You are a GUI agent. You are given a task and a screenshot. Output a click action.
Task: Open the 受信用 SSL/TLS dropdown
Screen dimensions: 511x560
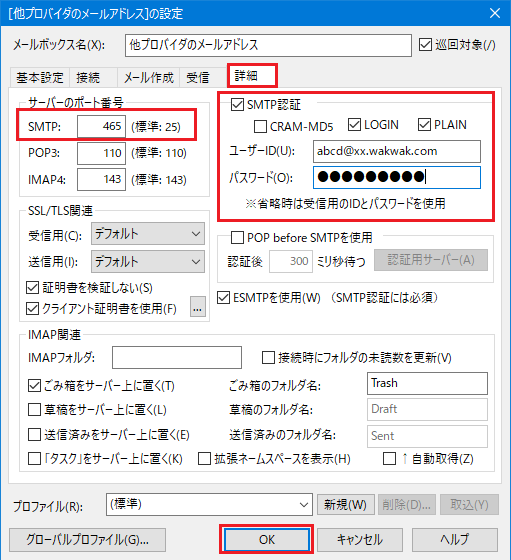click(148, 234)
